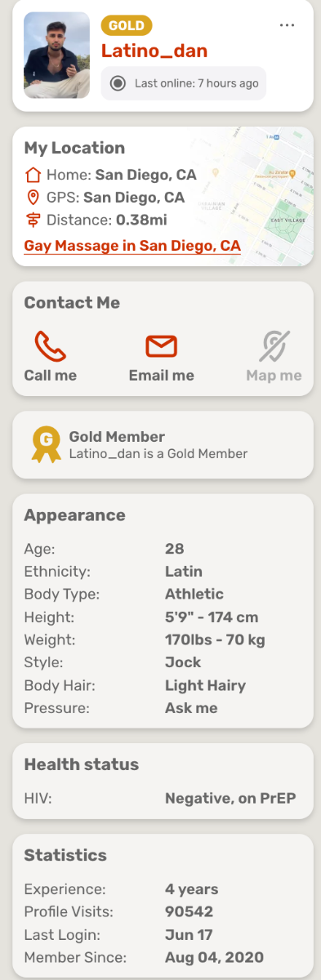This screenshot has width=321, height=980.
Task: Click the Last online status pill
Action: click(x=184, y=83)
